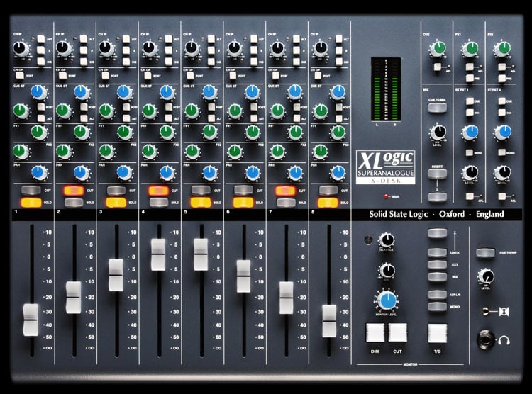This screenshot has height=394, width=532.
Task: Enable channel 1 ALT input button
Action: click(x=41, y=39)
